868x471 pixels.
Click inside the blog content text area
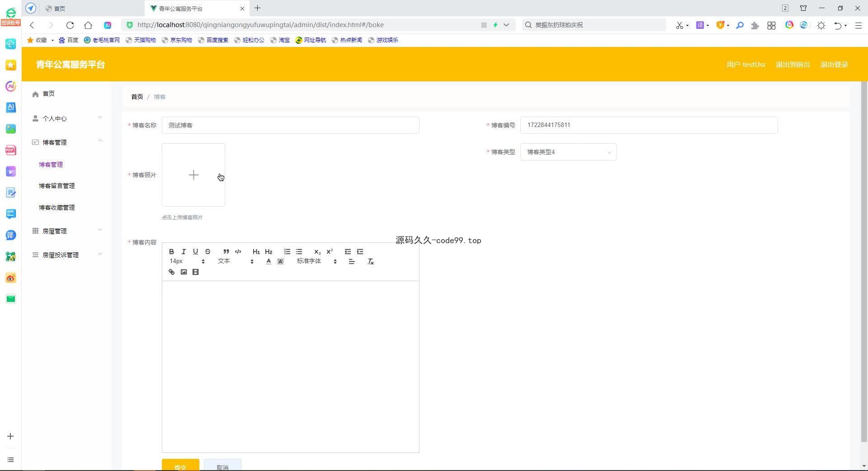[x=290, y=366]
